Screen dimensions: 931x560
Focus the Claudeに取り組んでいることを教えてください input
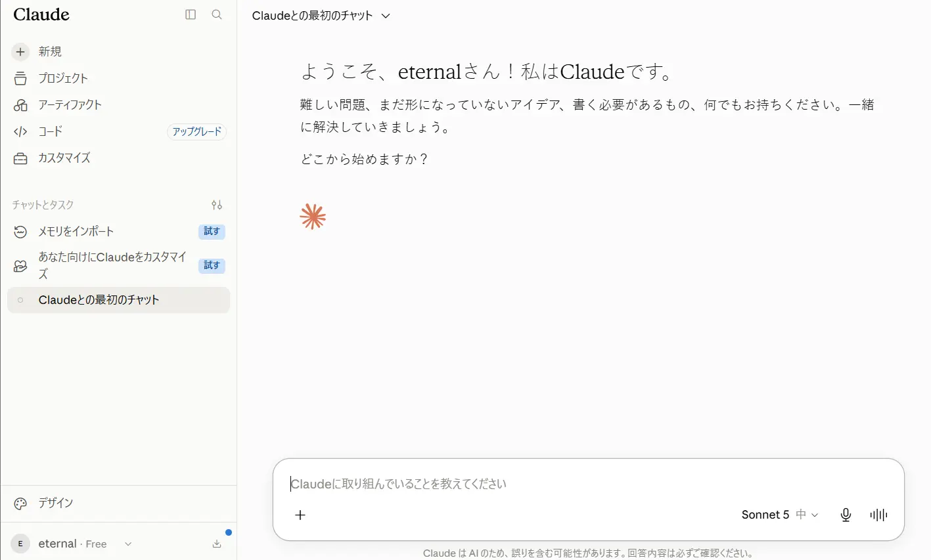click(x=589, y=484)
